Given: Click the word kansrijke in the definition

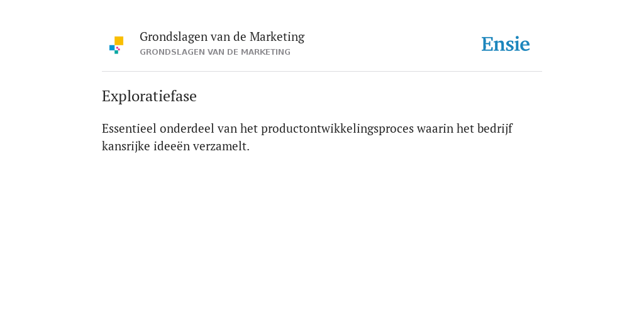Looking at the screenshot, I should tap(126, 146).
